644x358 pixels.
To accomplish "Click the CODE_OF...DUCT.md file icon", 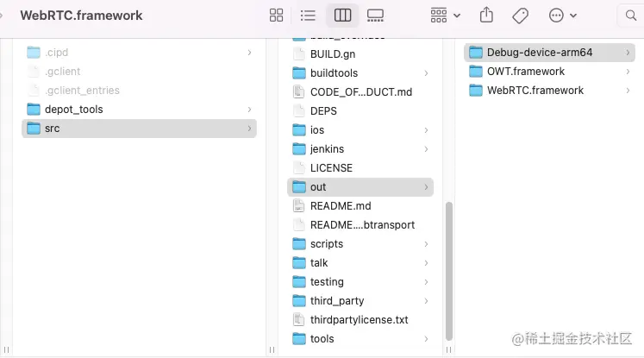I will point(299,92).
